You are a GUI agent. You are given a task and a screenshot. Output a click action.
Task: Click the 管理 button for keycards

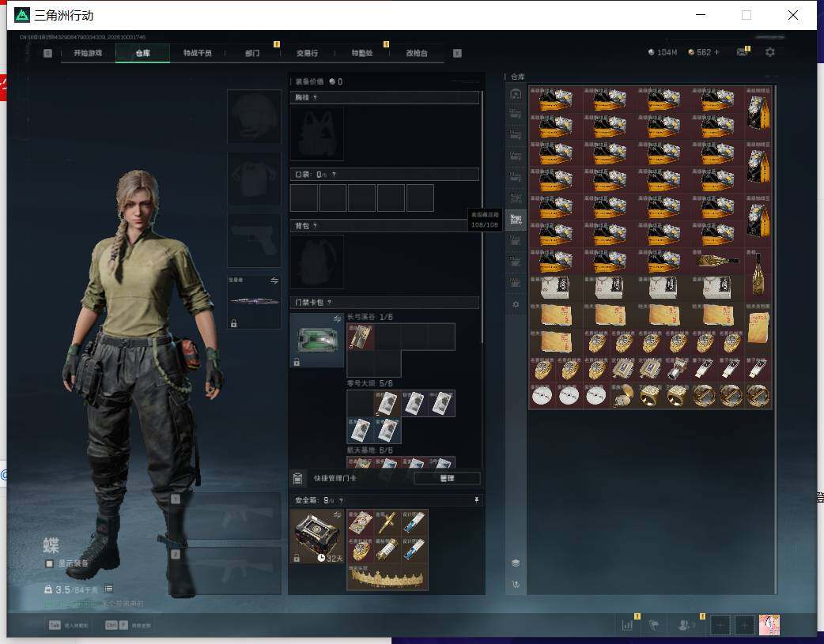tap(447, 478)
